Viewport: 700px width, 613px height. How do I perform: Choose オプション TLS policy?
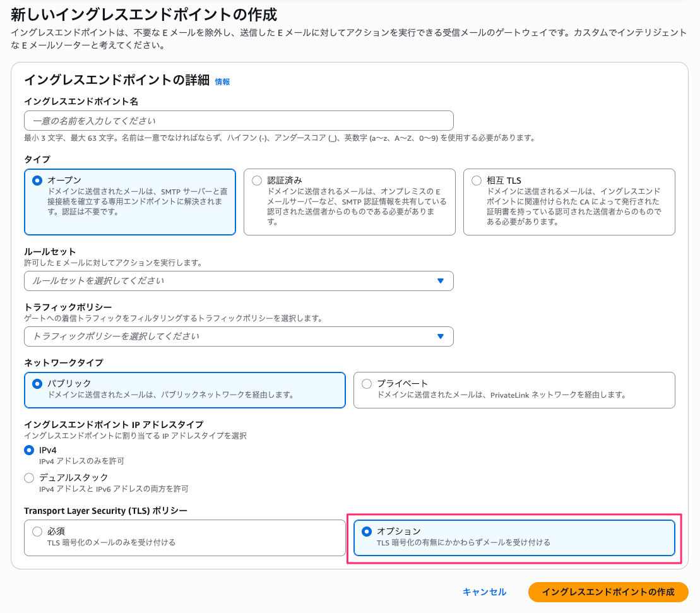367,532
